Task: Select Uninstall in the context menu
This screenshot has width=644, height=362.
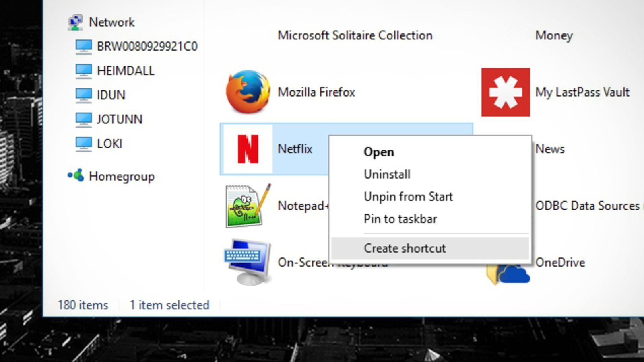Action: (386, 174)
